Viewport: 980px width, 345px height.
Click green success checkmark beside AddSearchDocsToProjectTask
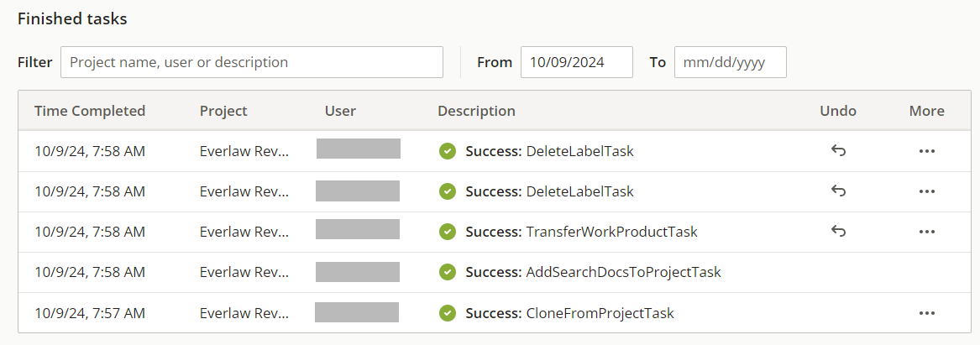point(447,273)
